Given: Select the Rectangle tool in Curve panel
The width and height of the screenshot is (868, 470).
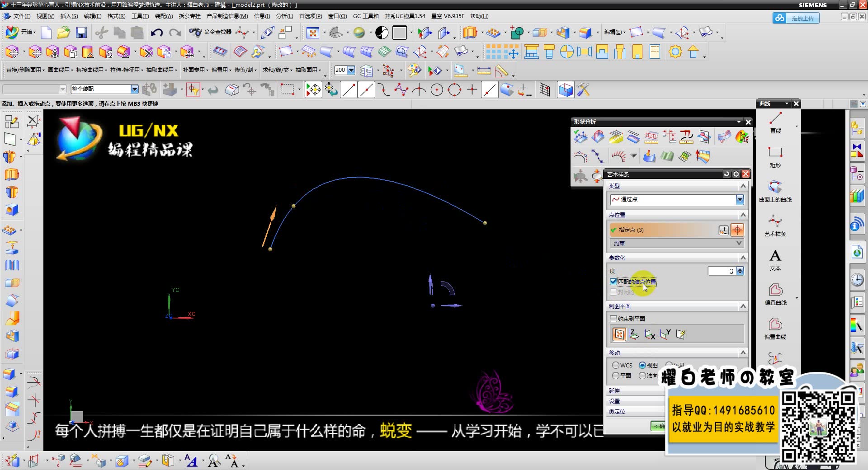Looking at the screenshot, I should pyautogui.click(x=775, y=157).
